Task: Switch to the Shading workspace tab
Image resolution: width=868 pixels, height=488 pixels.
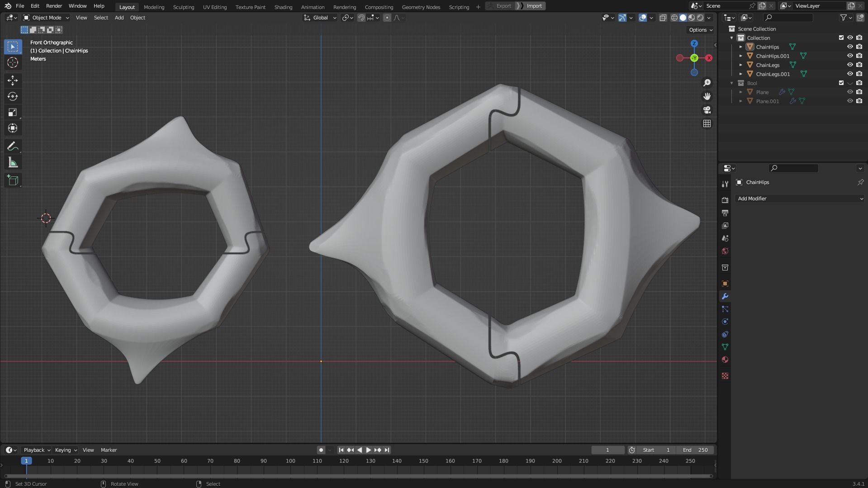Action: click(x=283, y=7)
